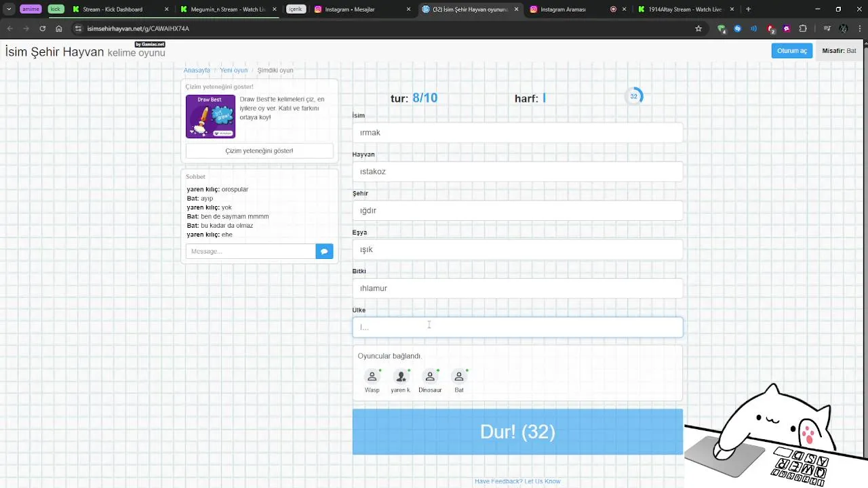Go to Anasayfa breadcrumb link
Screen dimensions: 868x488
tap(197, 70)
